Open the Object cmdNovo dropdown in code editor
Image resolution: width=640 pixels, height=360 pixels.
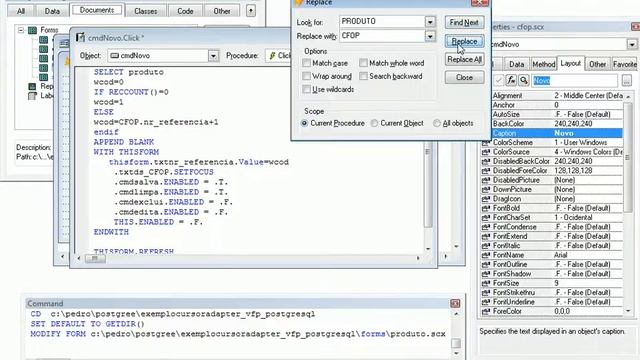[x=213, y=56]
